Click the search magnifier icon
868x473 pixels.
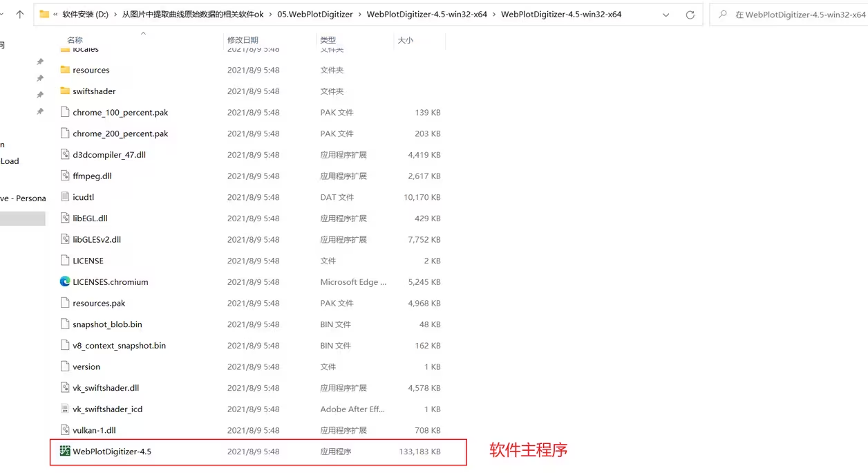coord(723,14)
